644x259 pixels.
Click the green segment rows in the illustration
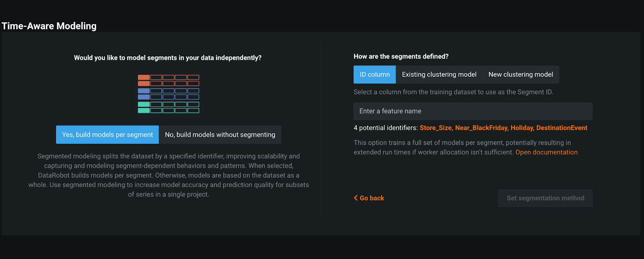(169, 107)
